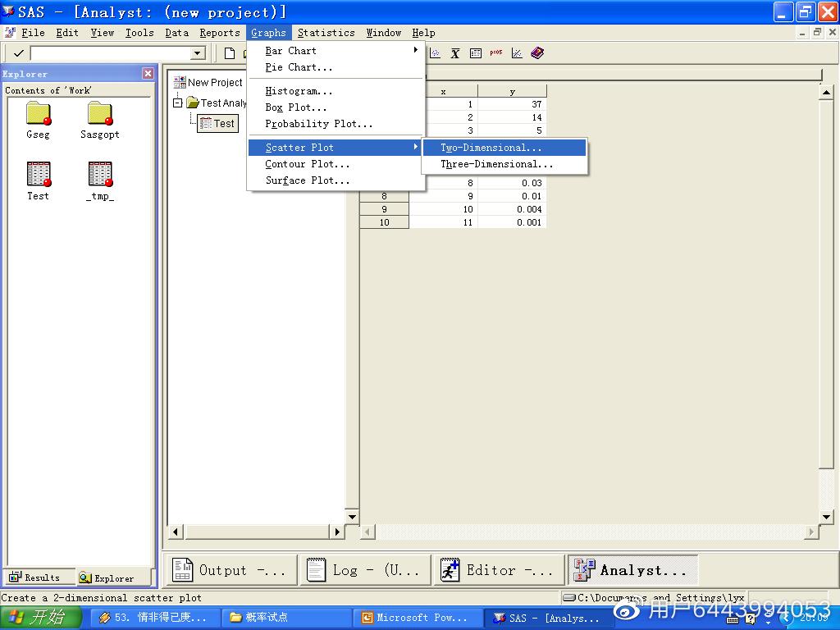Open the command box dropdown arrow
The height and width of the screenshot is (630, 840).
(197, 53)
